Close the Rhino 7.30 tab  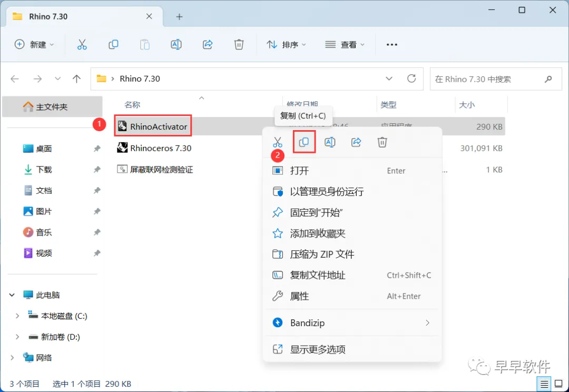pyautogui.click(x=149, y=16)
